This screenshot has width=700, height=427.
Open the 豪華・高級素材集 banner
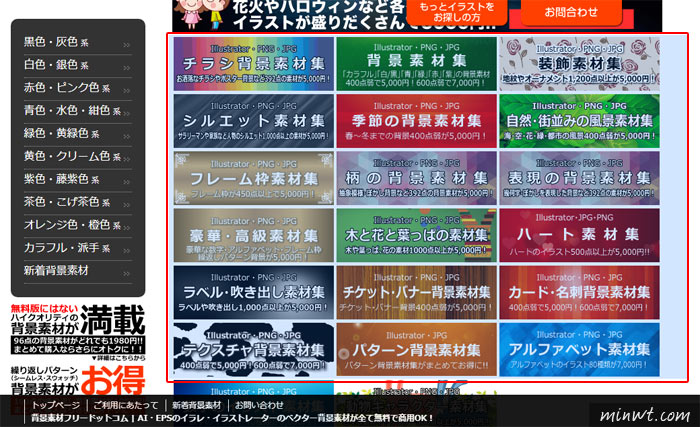[254, 235]
